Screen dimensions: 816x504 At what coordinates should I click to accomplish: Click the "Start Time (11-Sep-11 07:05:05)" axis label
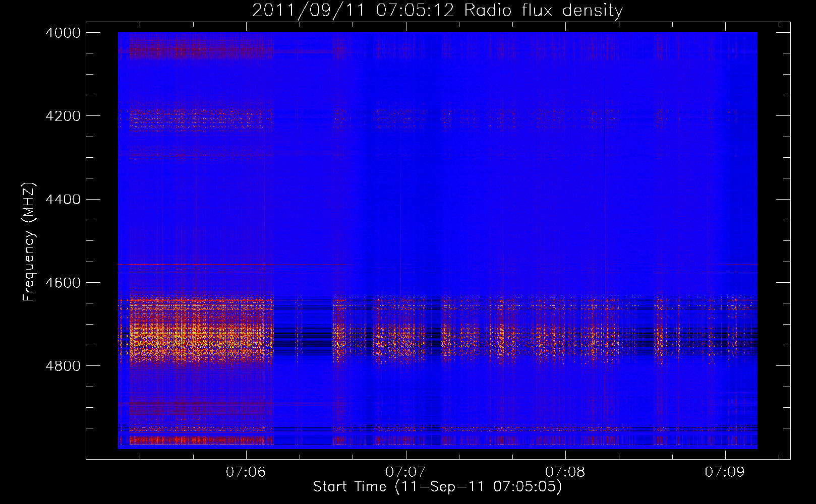tap(437, 487)
